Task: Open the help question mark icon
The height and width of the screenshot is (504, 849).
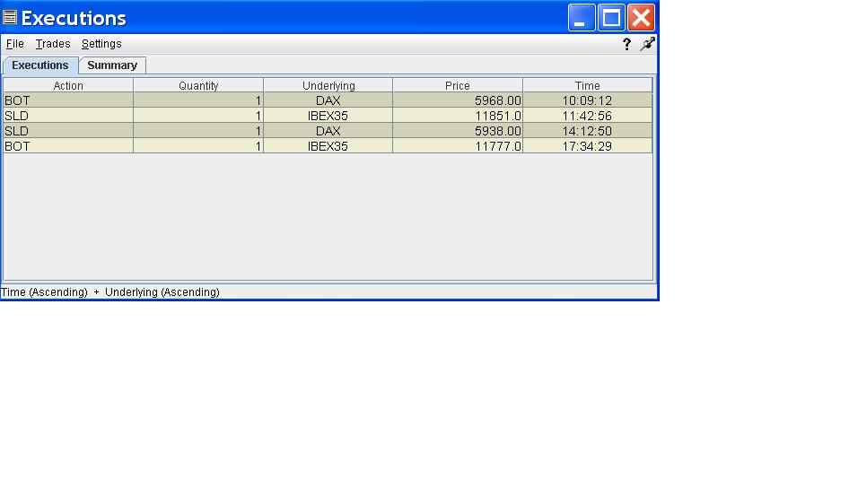Action: pos(626,44)
